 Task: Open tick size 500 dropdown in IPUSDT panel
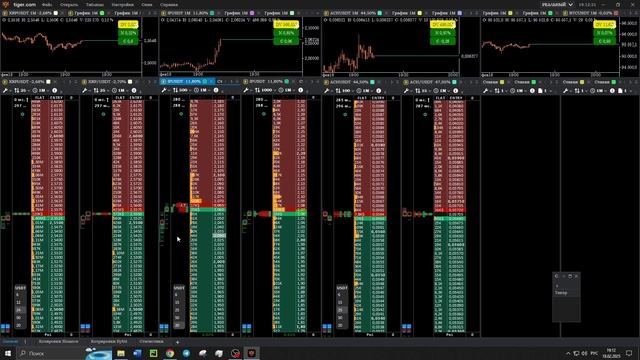point(181,90)
